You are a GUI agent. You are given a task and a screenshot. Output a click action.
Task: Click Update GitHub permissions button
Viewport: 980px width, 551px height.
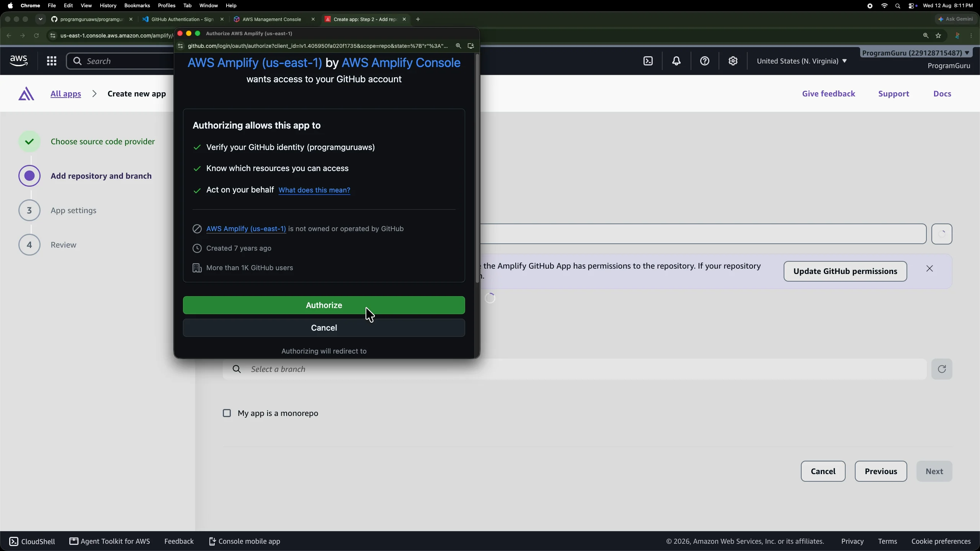(x=845, y=271)
